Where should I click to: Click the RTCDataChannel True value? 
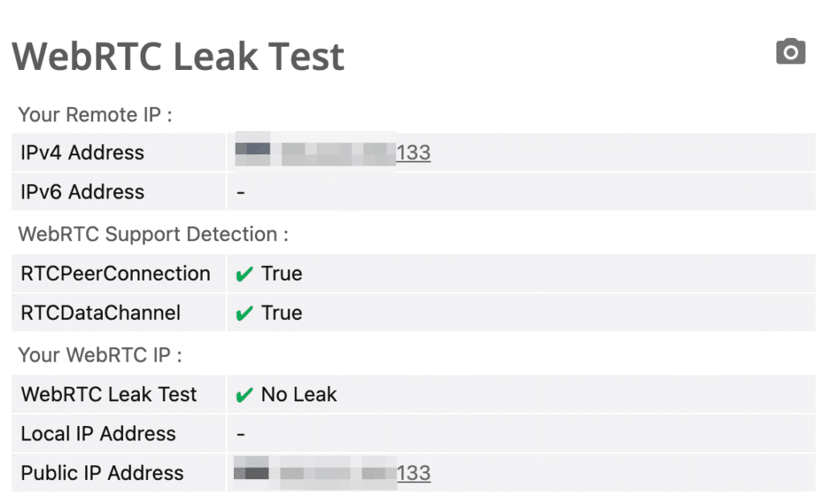[282, 313]
